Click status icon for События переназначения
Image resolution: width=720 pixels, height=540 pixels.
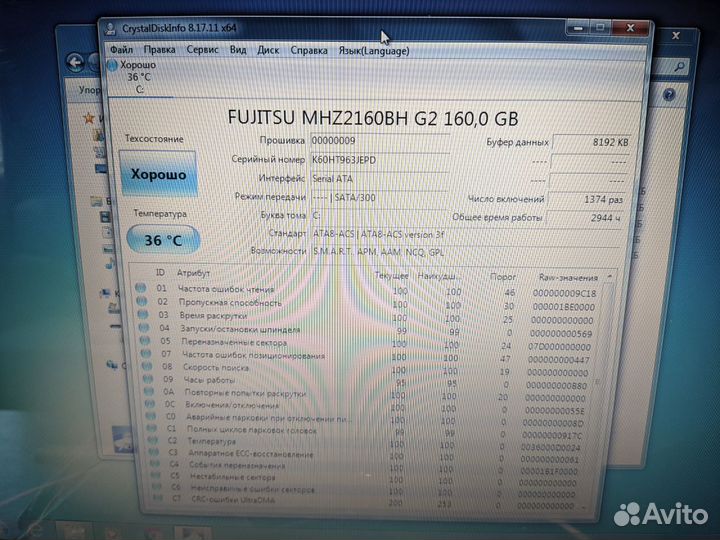(x=155, y=464)
